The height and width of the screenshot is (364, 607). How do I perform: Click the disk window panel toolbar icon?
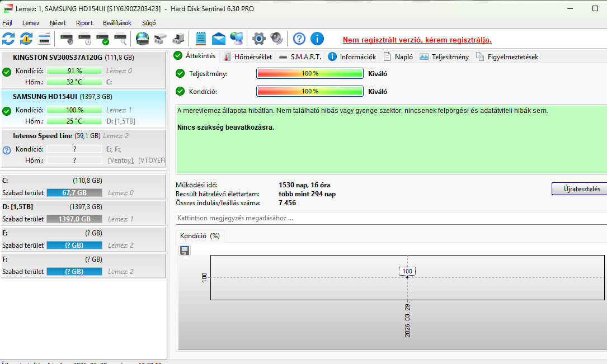45,39
